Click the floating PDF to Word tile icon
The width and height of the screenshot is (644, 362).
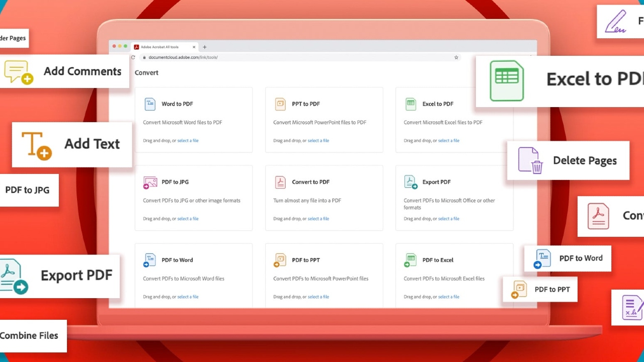coord(543,259)
